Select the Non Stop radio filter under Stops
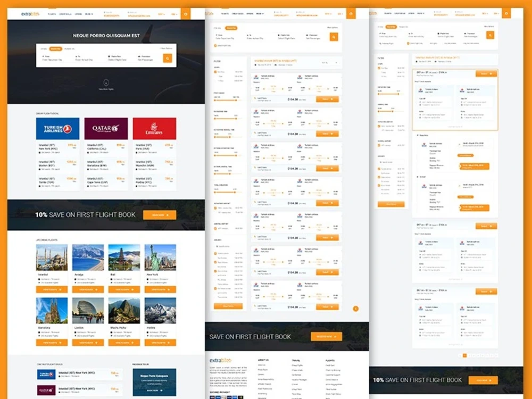Screen dimensions: 532x399 (x=215, y=73)
